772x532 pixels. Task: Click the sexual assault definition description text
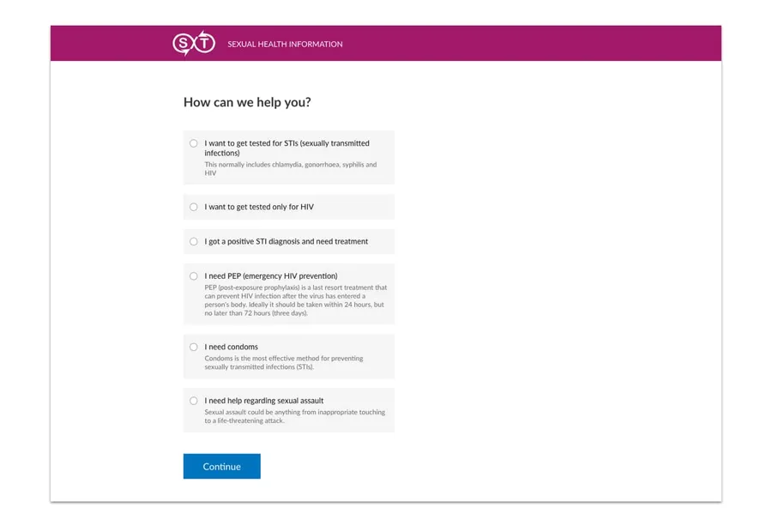pyautogui.click(x=294, y=416)
